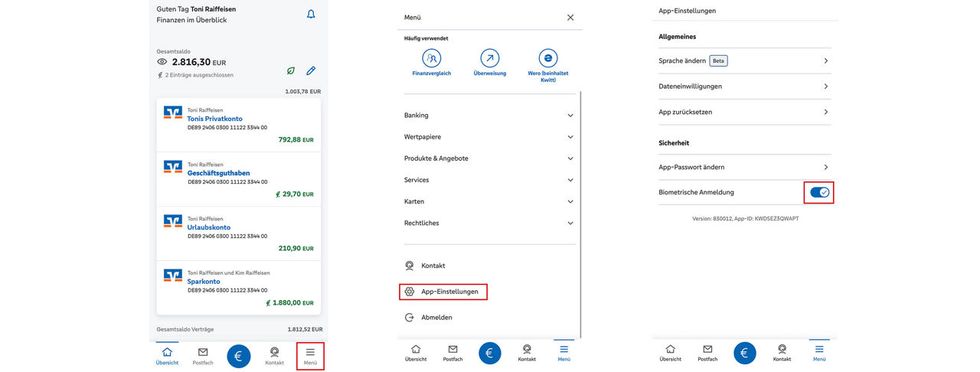The image size is (980, 372).
Task: Click the pencil edit icon near Gesamtsaldo
Action: tap(311, 70)
